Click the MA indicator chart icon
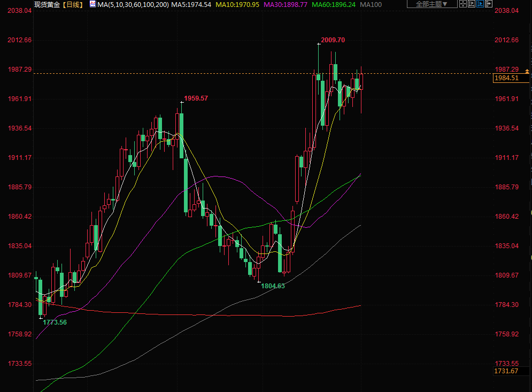 92,4
